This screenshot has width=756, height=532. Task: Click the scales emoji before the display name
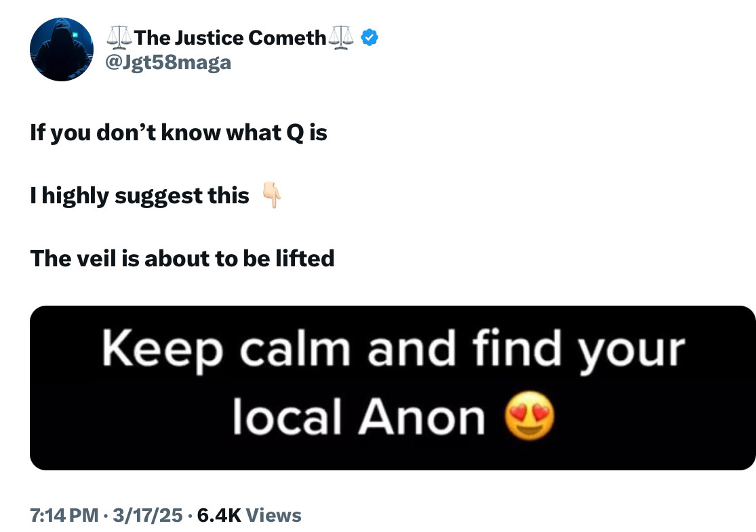point(119,38)
